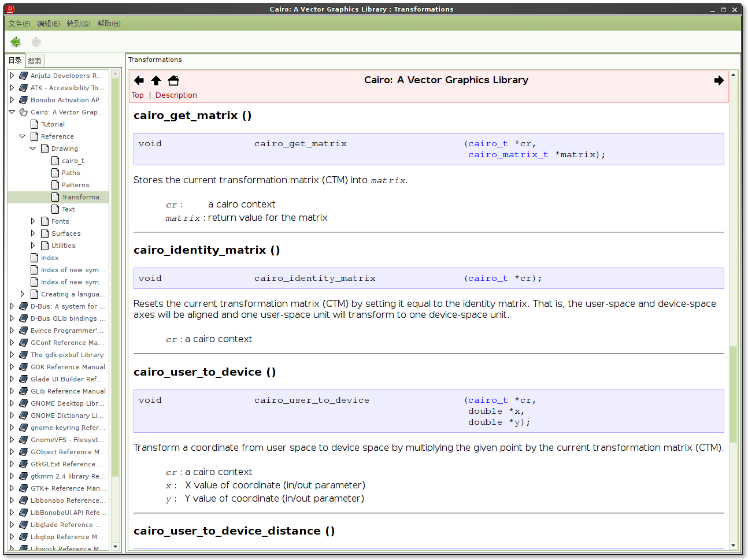Select the Transforma... tree row
This screenshot has height=560, width=748.
point(58,197)
